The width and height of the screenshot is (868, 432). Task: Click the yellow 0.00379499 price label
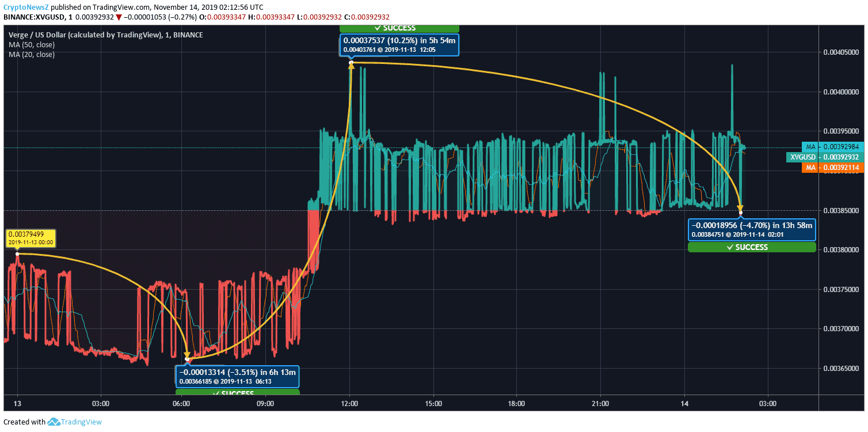pyautogui.click(x=31, y=238)
